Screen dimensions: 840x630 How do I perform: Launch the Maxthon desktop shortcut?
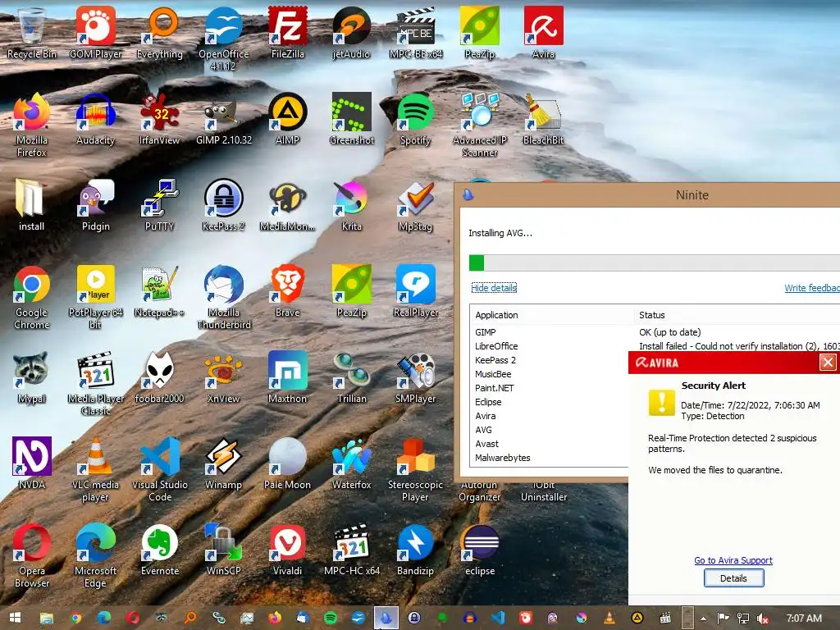point(288,377)
